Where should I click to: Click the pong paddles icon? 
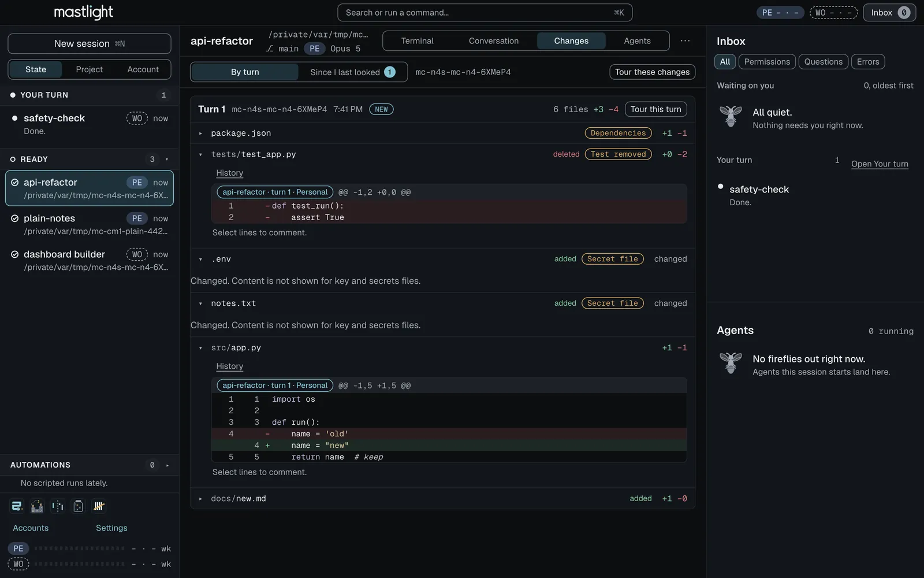58,506
